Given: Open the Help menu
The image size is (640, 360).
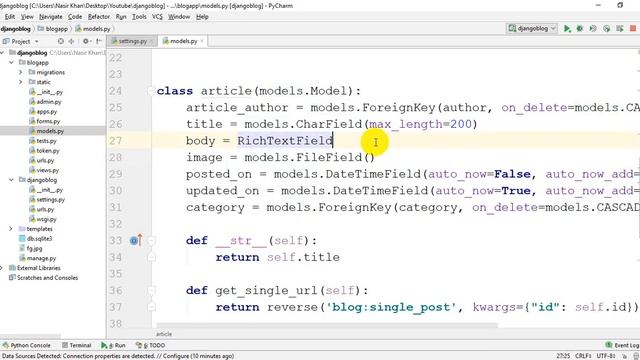Looking at the screenshot, I should click(x=202, y=17).
